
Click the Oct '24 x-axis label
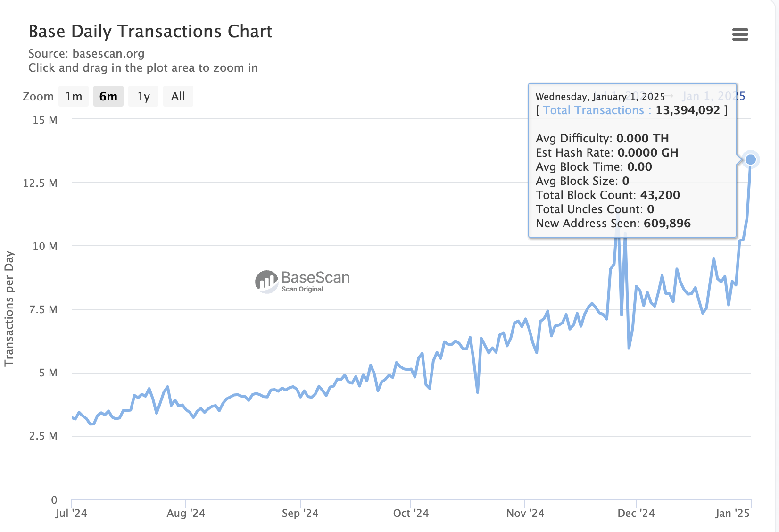click(x=411, y=513)
